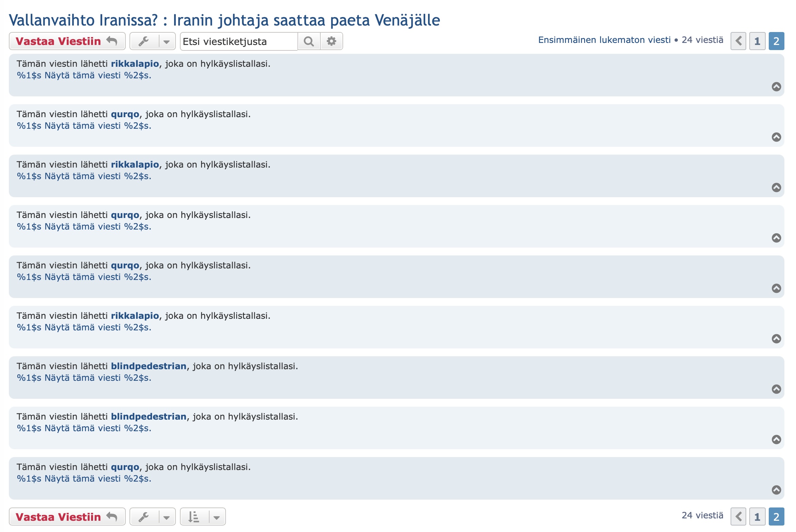Show hidden message in third post
Image resolution: width=796 pixels, height=532 pixels.
(x=84, y=176)
